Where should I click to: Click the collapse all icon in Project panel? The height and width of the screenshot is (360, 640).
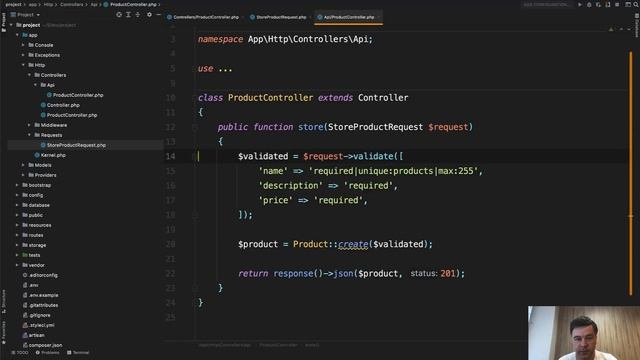pyautogui.click(x=138, y=15)
